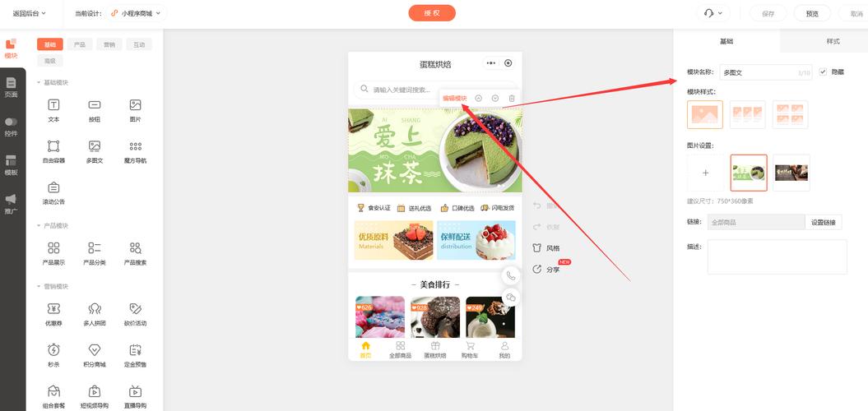Select the 魔方导航 module icon
Viewport: 868px width, 411px height.
pyautogui.click(x=135, y=146)
